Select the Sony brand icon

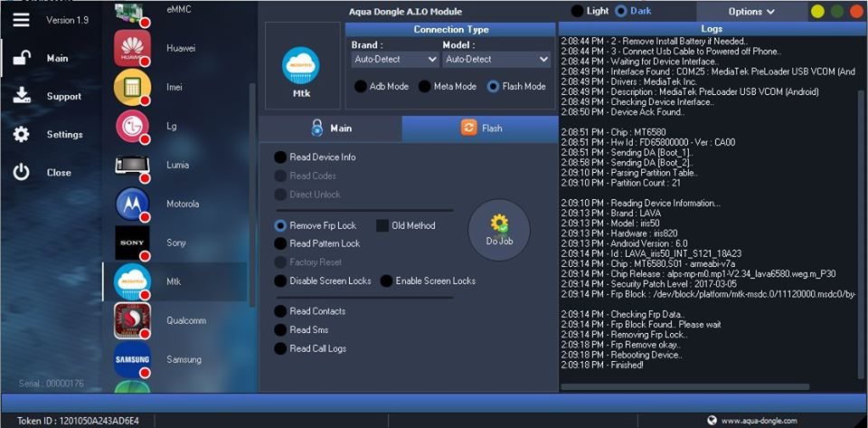pyautogui.click(x=132, y=243)
